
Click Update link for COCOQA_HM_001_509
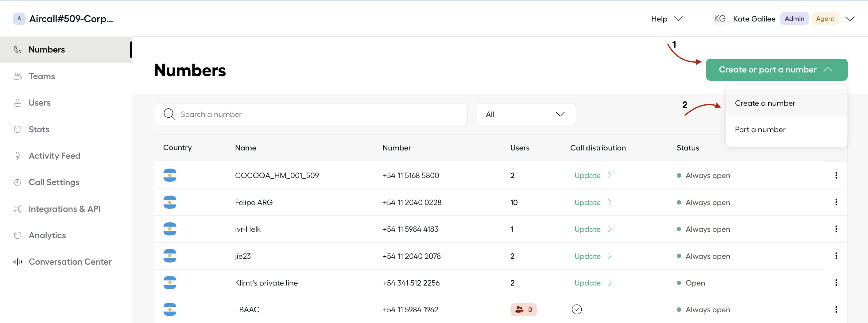pos(587,175)
